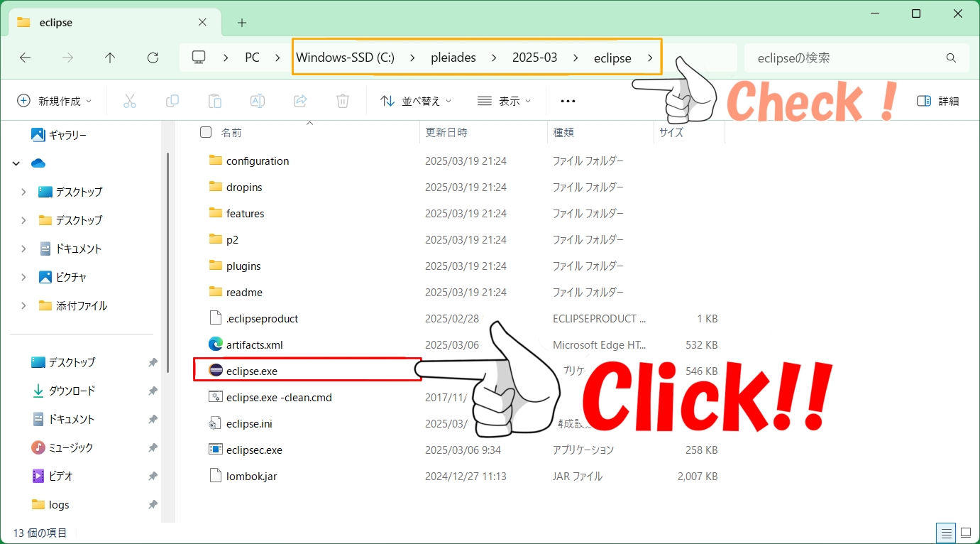
Task: Open the ... see more menu
Action: 567,100
